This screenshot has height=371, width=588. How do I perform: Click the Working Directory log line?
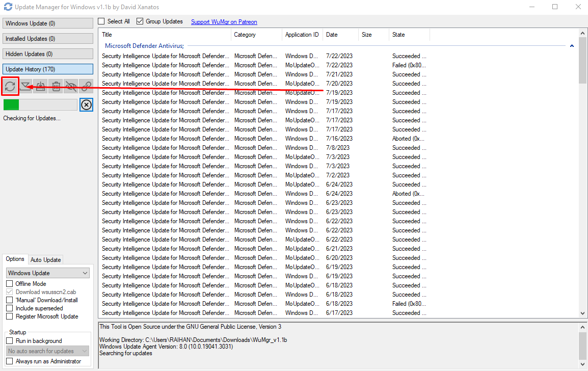pos(193,340)
